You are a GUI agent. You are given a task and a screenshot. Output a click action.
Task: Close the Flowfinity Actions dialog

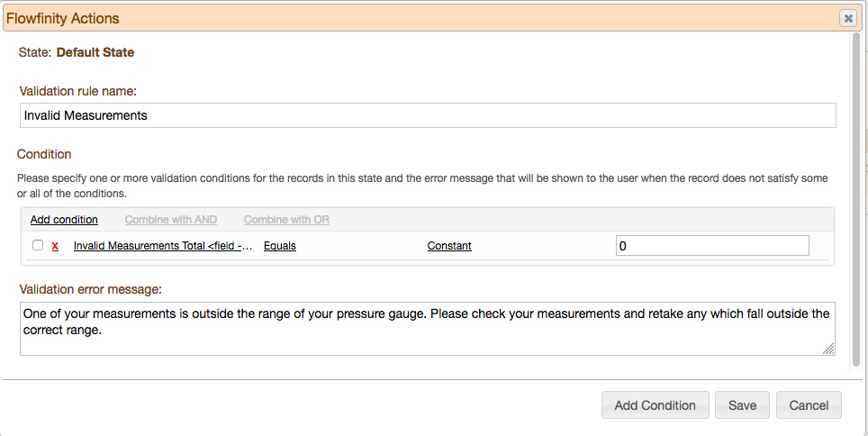coord(846,18)
